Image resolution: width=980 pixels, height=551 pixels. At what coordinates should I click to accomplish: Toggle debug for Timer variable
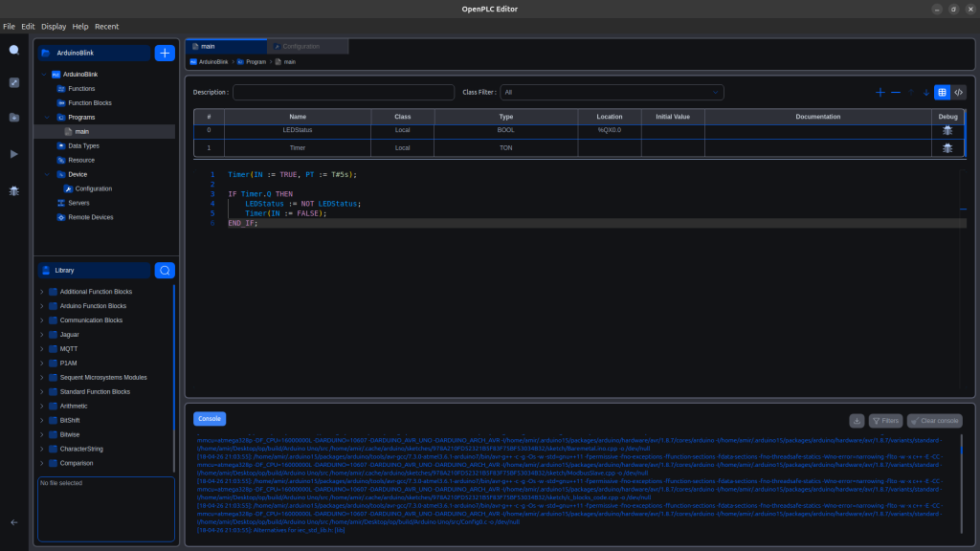coord(947,148)
